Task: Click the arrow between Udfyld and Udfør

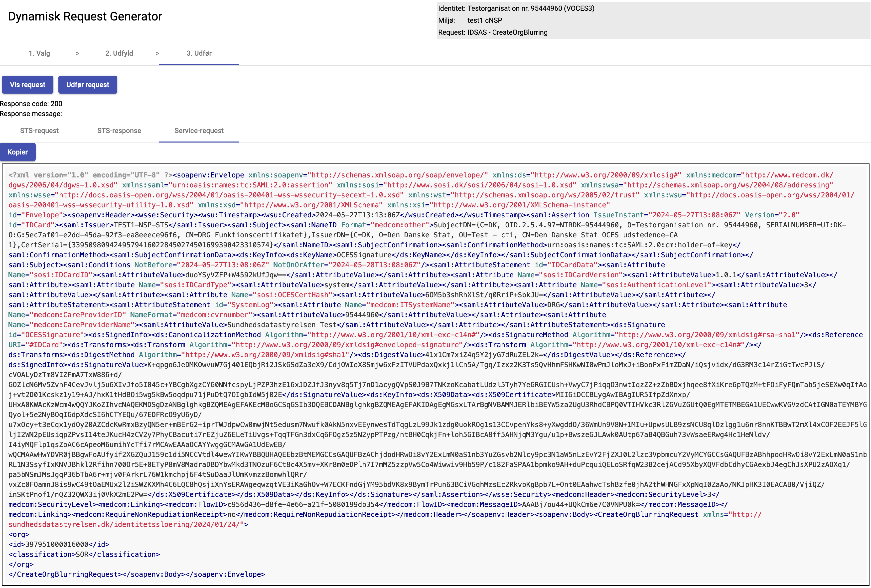Action: click(x=157, y=54)
